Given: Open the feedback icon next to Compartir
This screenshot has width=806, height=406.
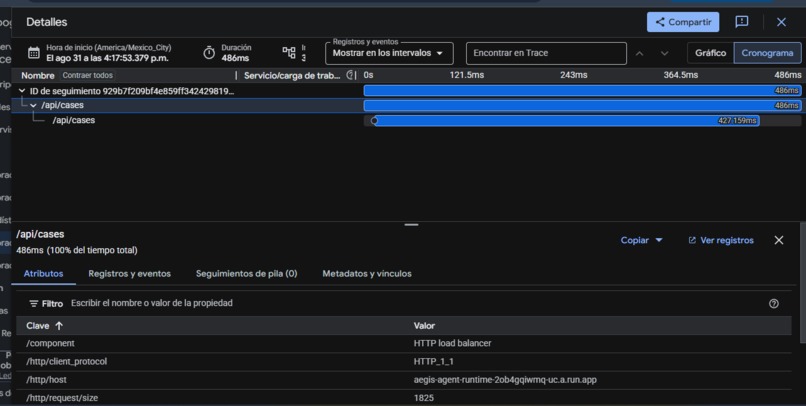Looking at the screenshot, I should coord(741,22).
